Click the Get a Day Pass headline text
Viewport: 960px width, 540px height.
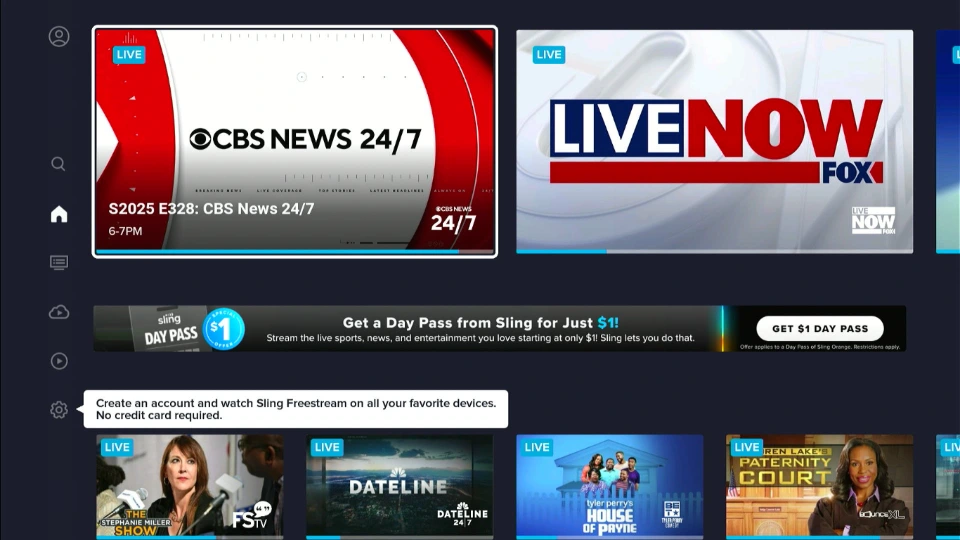click(x=481, y=323)
